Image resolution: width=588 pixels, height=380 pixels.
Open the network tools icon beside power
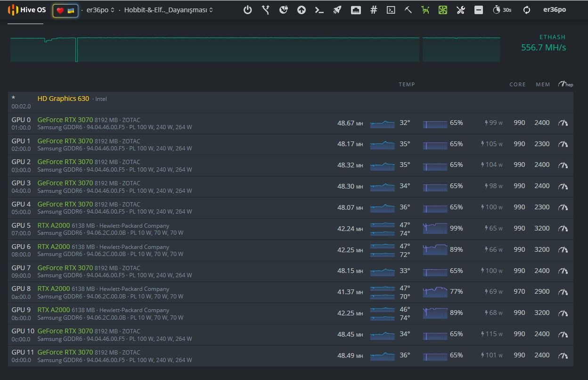pyautogui.click(x=266, y=10)
